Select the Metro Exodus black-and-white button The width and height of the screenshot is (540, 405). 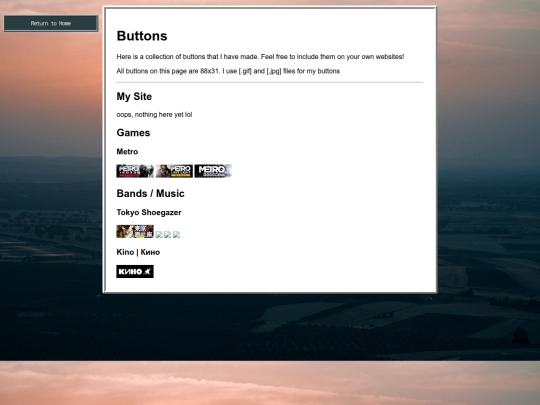213,171
